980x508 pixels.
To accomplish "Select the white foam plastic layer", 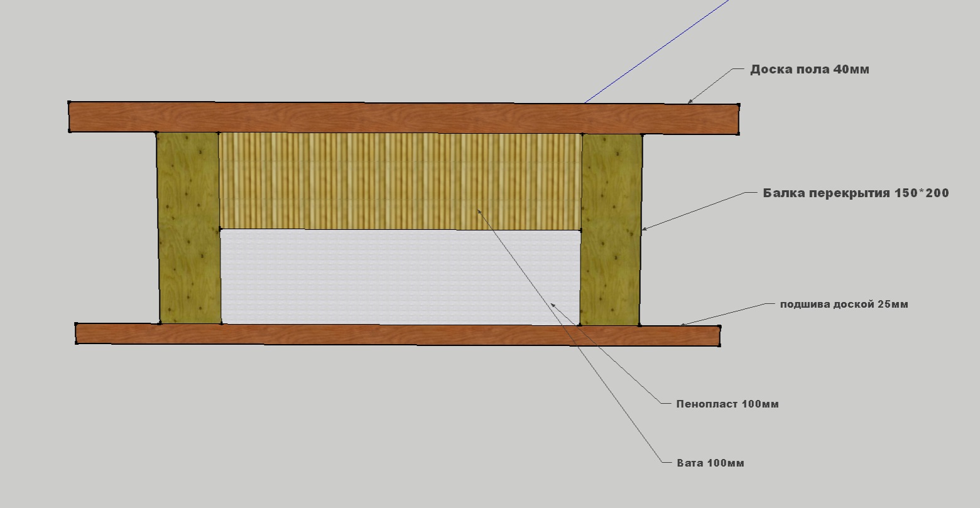I will click(400, 277).
